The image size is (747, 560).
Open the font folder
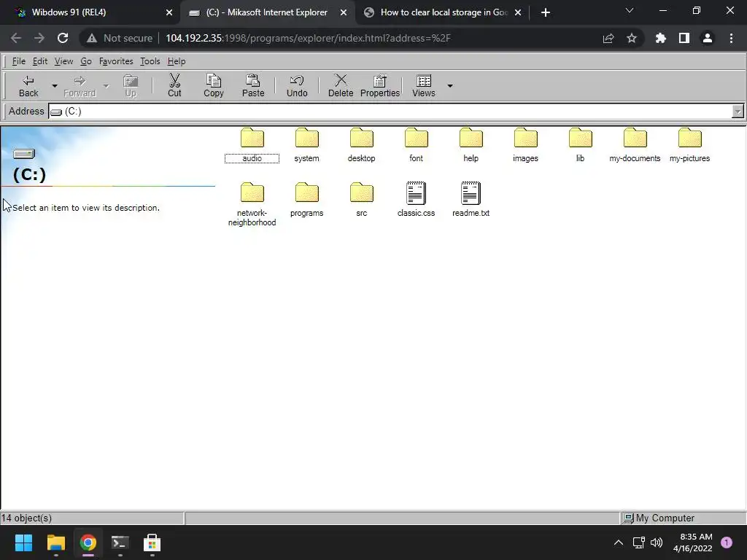tap(416, 145)
